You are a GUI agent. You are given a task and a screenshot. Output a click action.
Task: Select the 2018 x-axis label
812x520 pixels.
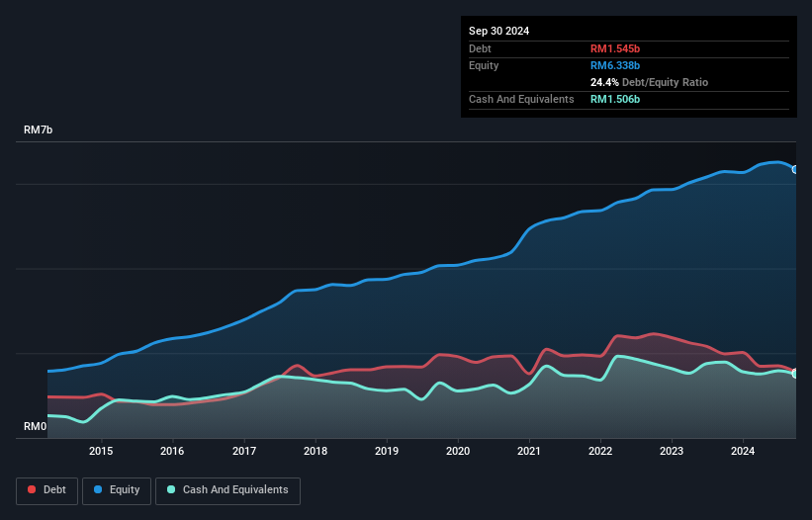[316, 451]
